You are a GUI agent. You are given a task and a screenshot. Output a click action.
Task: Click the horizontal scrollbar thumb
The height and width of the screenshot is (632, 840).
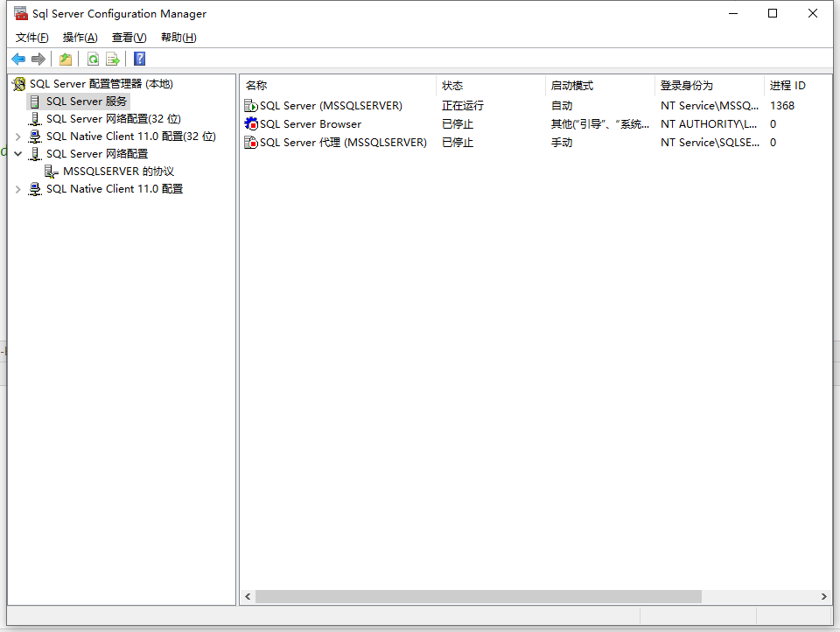(x=479, y=597)
